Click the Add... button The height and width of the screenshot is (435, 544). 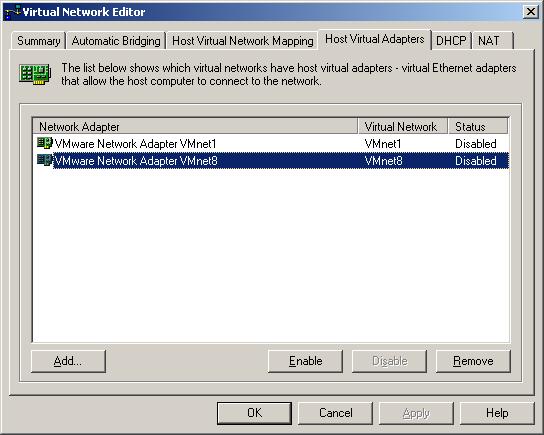point(68,361)
